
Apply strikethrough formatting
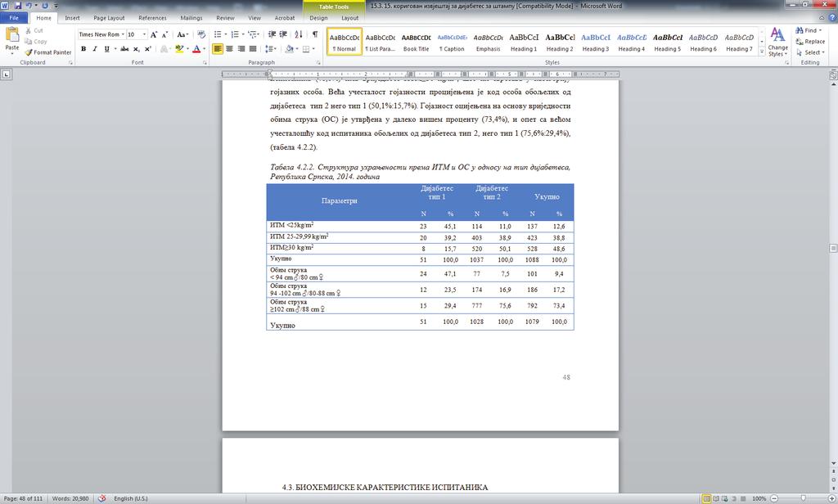tap(124, 49)
